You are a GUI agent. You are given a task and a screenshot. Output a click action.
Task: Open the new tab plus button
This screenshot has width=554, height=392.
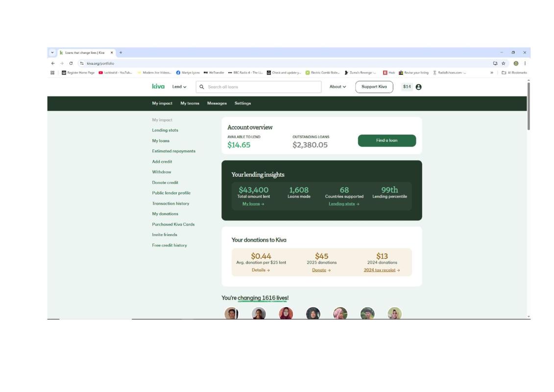coord(121,52)
